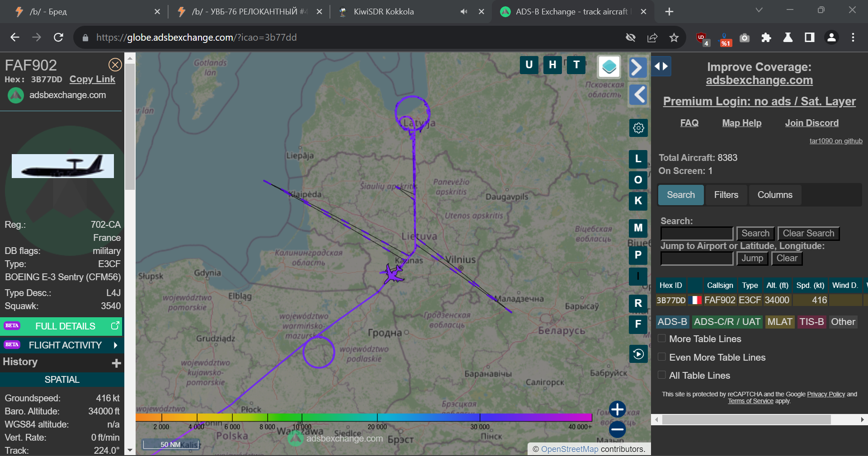Click the P map toggle button
The width and height of the screenshot is (868, 456).
pyautogui.click(x=638, y=255)
